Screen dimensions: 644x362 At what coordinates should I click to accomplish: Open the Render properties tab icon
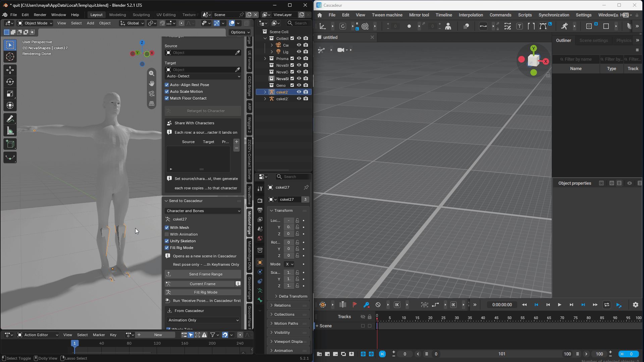[x=260, y=200]
